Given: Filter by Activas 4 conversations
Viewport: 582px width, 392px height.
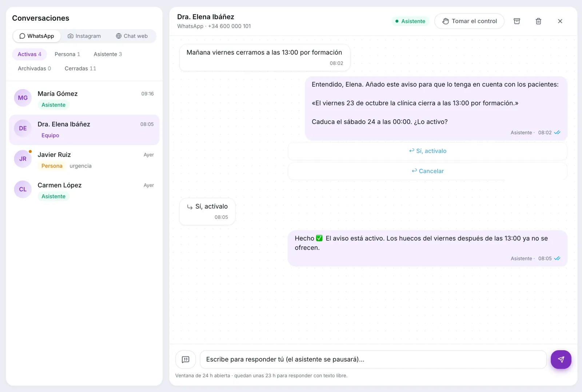Looking at the screenshot, I should (29, 54).
